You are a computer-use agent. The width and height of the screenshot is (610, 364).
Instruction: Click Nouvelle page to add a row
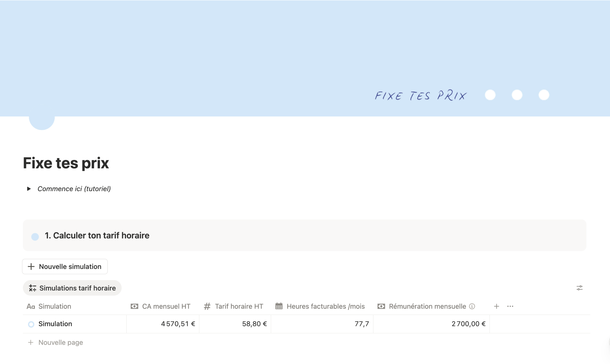coord(61,342)
